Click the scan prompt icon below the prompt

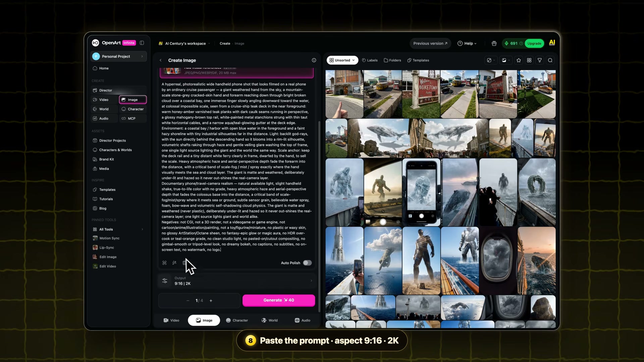pyautogui.click(x=164, y=263)
